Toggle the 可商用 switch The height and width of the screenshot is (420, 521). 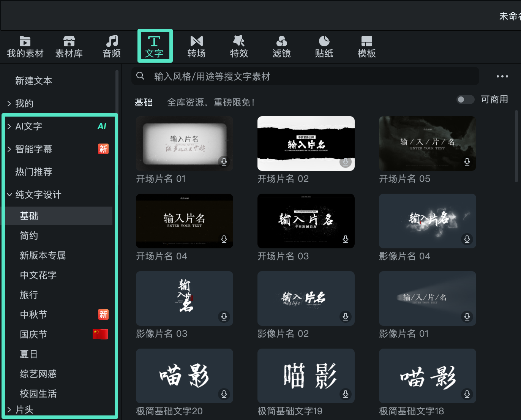[466, 99]
